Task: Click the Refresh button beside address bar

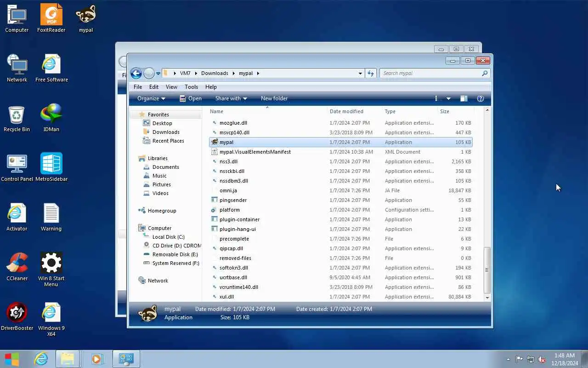Action: tap(371, 73)
